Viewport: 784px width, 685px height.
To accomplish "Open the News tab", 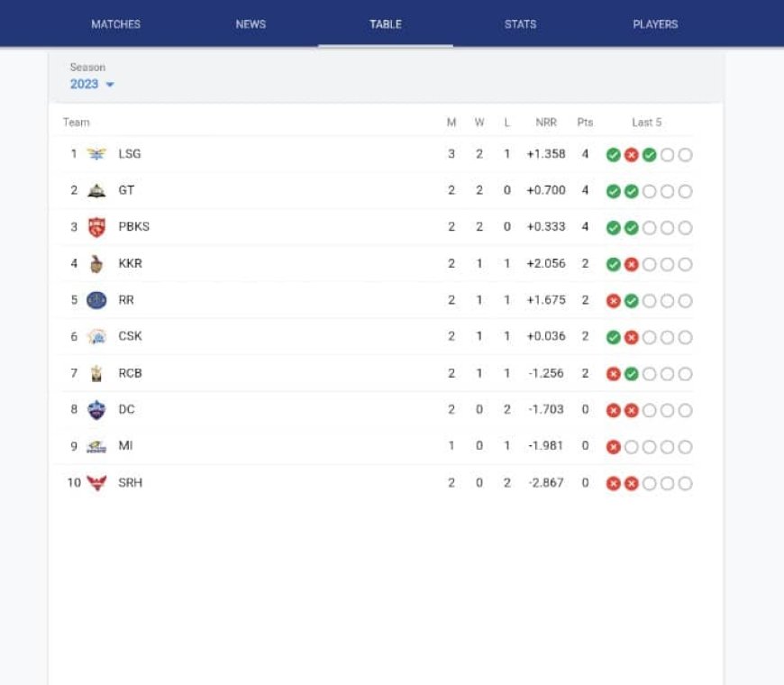I will click(251, 24).
